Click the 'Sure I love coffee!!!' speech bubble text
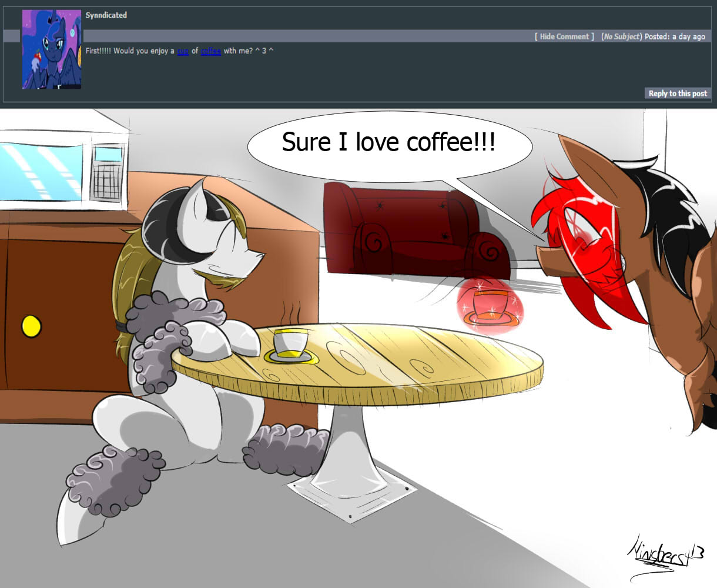 (x=388, y=142)
